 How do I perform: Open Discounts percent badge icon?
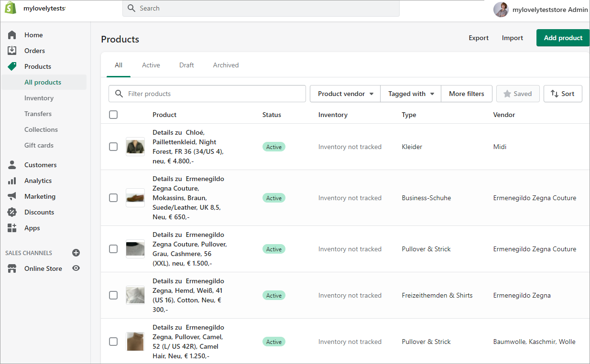coord(12,212)
